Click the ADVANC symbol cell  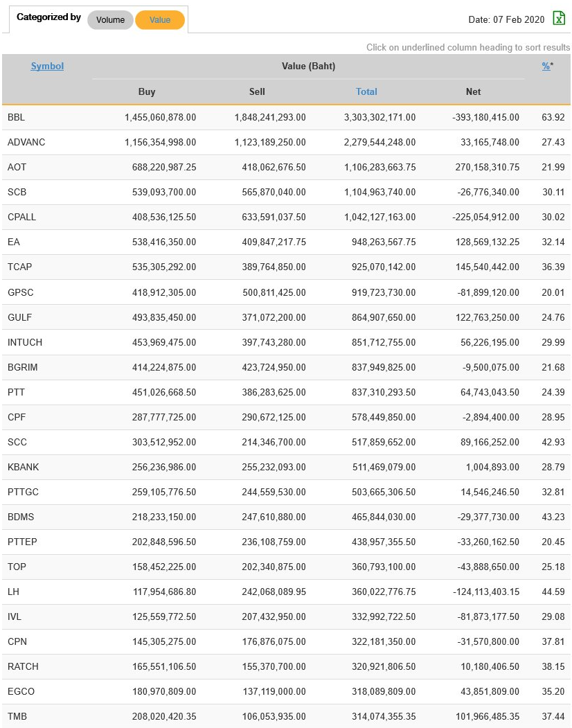(x=26, y=143)
